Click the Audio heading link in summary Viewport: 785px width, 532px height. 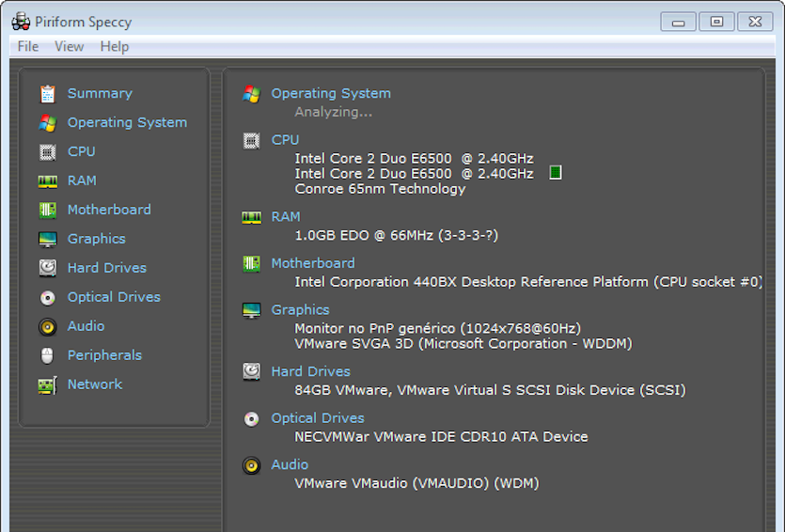[x=290, y=465]
